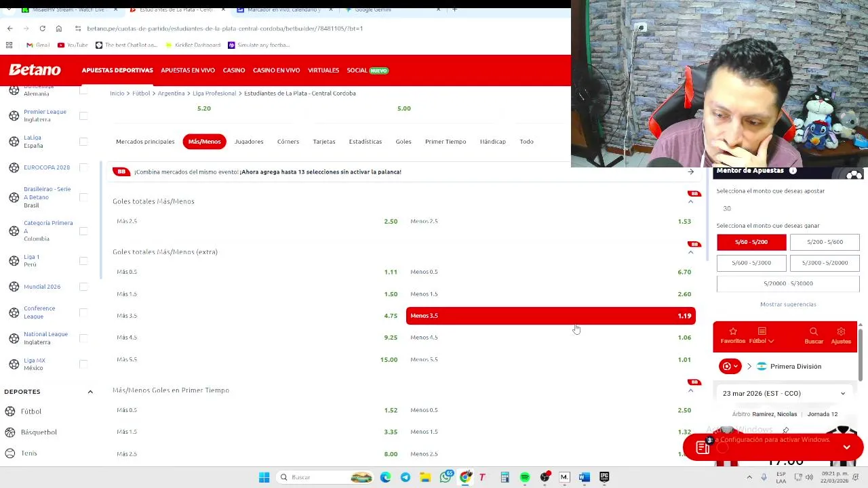
Task: Open the betslip icon on red bar
Action: pyautogui.click(x=703, y=447)
